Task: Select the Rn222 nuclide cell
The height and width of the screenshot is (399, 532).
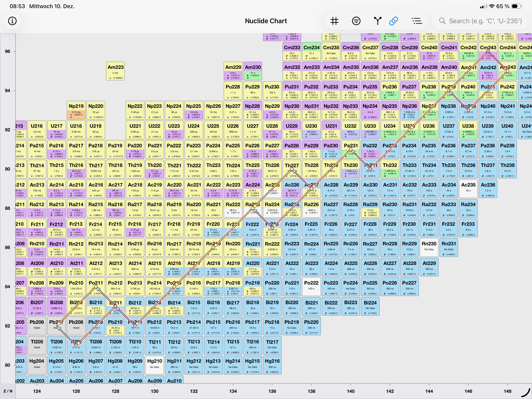Action: tap(272, 247)
